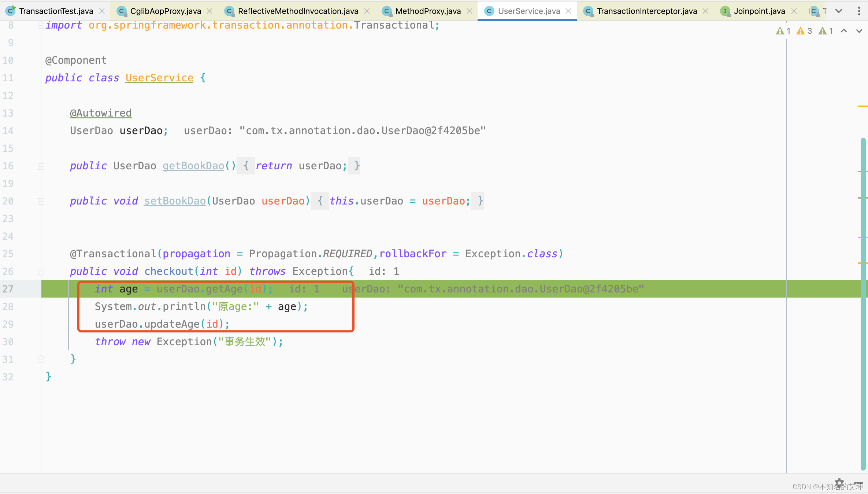Expand the getBookDao method fold
The image size is (868, 494).
[x=41, y=166]
